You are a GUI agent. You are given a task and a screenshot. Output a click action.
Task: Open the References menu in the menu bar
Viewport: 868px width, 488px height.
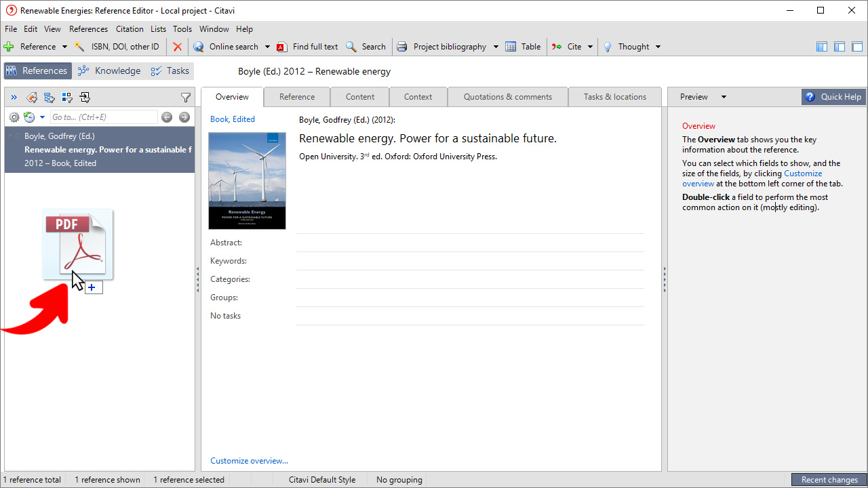(88, 29)
